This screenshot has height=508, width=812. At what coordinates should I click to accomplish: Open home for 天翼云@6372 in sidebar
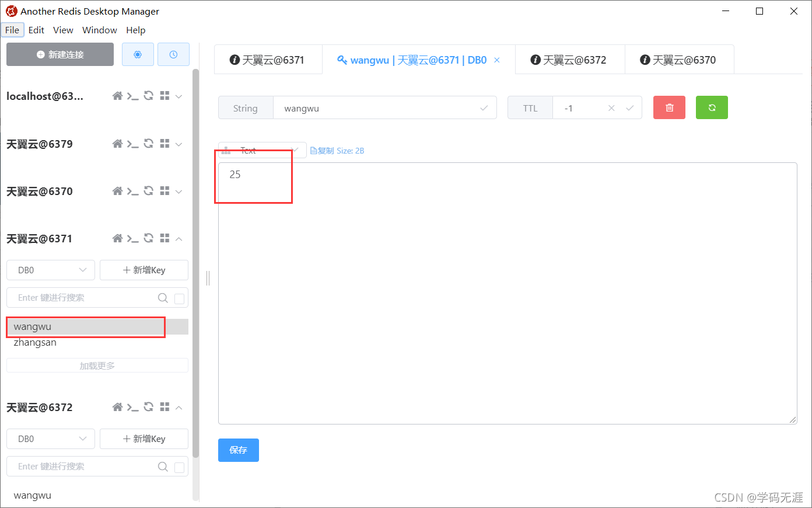pos(117,407)
